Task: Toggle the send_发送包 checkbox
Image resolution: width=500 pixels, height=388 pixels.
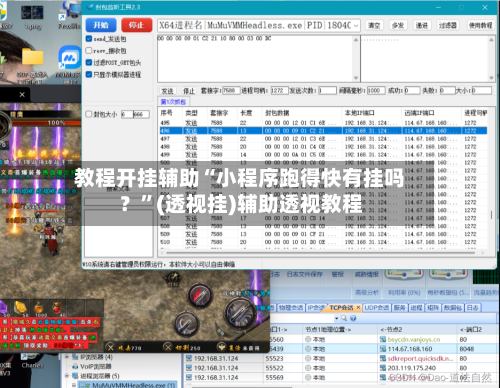Action: click(x=89, y=39)
